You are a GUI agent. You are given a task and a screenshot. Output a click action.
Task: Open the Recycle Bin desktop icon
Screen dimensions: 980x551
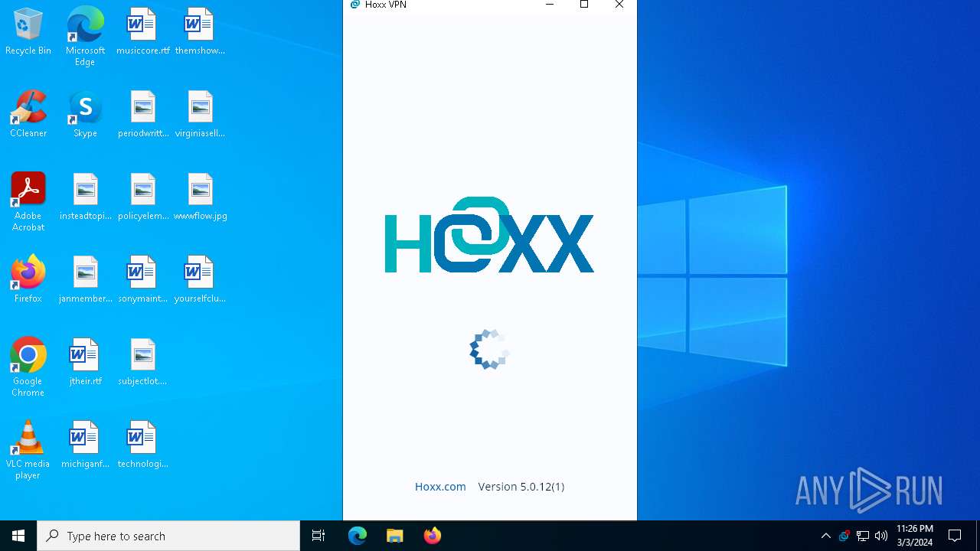click(x=28, y=31)
